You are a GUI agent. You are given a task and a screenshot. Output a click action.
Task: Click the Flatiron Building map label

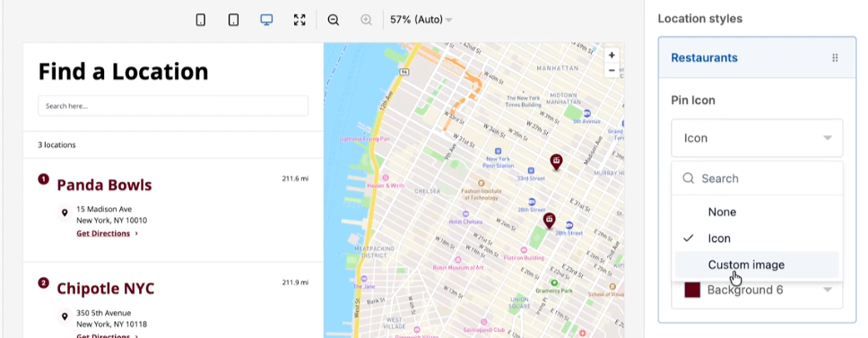pyautogui.click(x=524, y=257)
